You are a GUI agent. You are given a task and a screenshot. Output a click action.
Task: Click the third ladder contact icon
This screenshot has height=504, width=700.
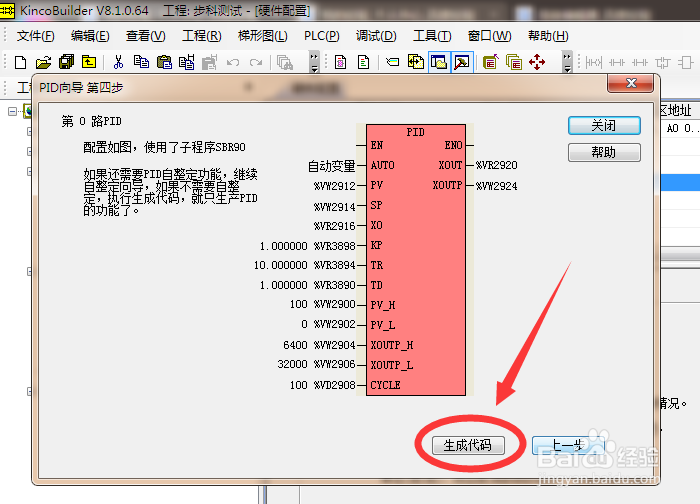(640, 62)
